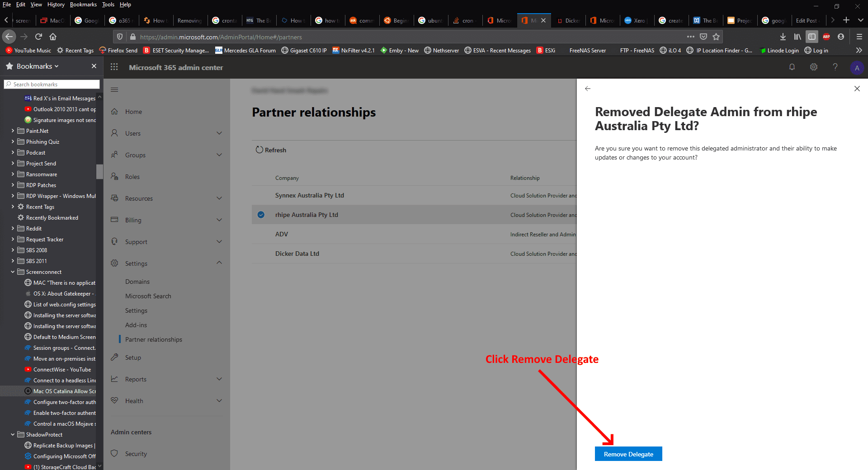Click the Settings gear in the nav
This screenshot has width=868, height=470.
pos(115,263)
